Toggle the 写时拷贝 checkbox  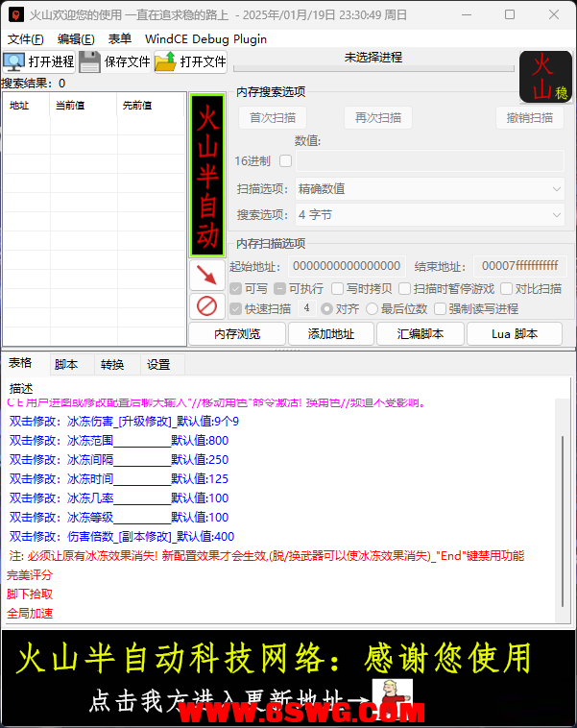pyautogui.click(x=337, y=288)
